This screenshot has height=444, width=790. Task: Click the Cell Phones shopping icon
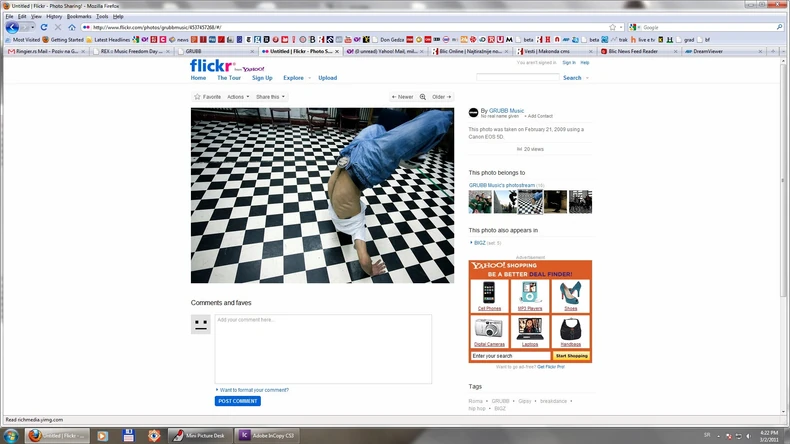(x=489, y=294)
